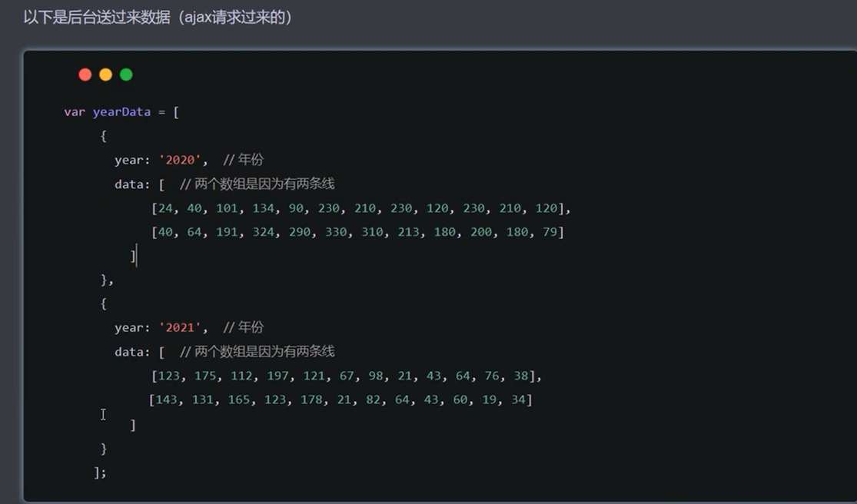Click the number 175 in the 2021 data
This screenshot has height=504, width=857.
205,376
